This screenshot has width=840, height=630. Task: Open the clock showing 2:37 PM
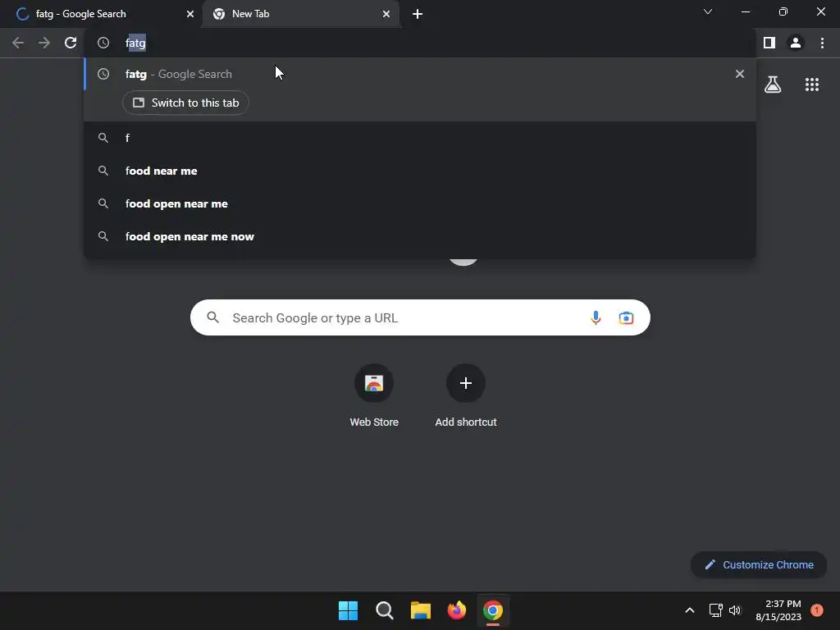[778, 610]
